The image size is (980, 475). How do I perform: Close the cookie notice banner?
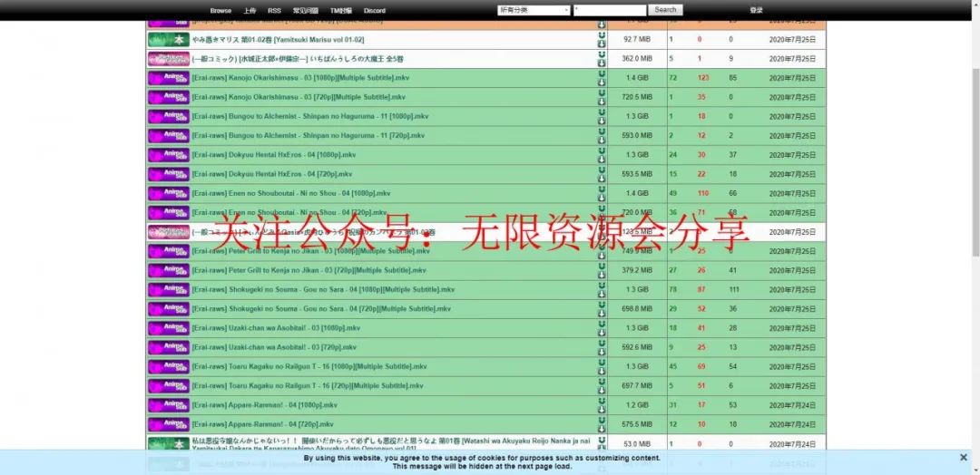click(x=963, y=458)
